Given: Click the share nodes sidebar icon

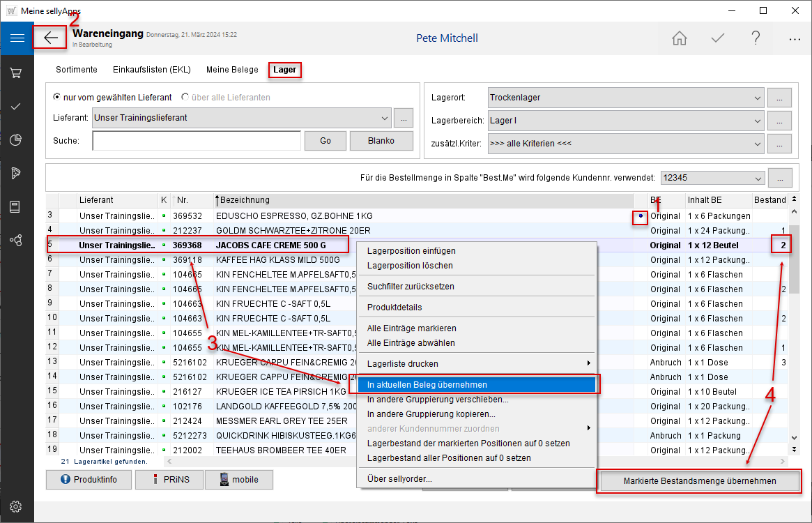Looking at the screenshot, I should click(x=16, y=240).
